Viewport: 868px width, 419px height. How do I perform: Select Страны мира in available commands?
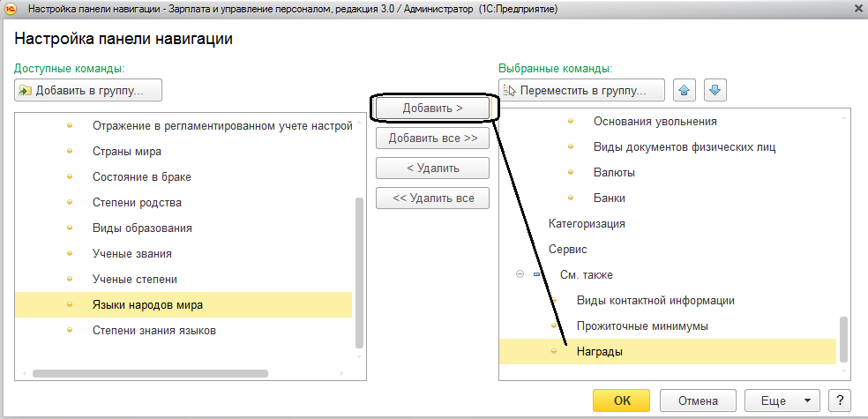coord(127,151)
